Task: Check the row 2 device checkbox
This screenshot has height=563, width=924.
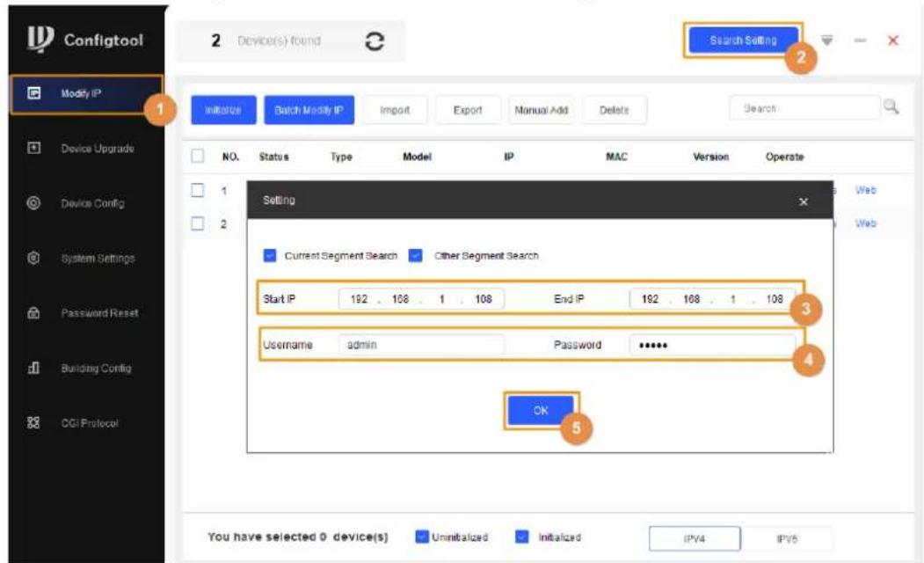Action: [x=198, y=223]
